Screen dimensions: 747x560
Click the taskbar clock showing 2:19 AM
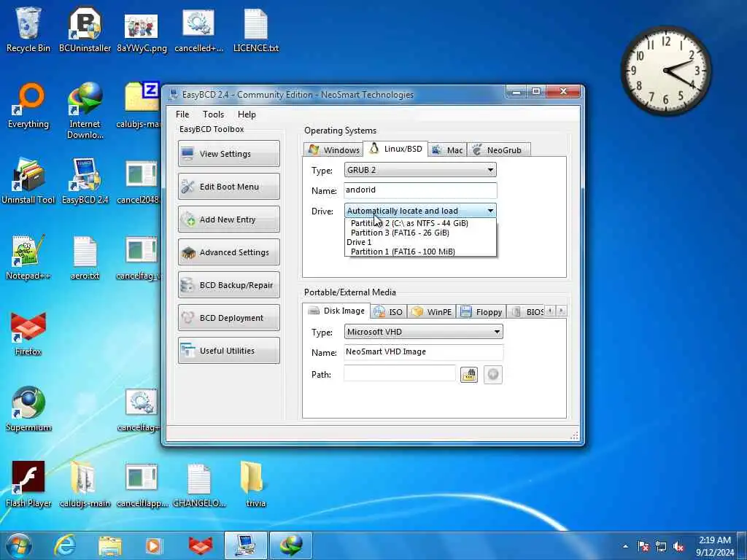click(715, 546)
